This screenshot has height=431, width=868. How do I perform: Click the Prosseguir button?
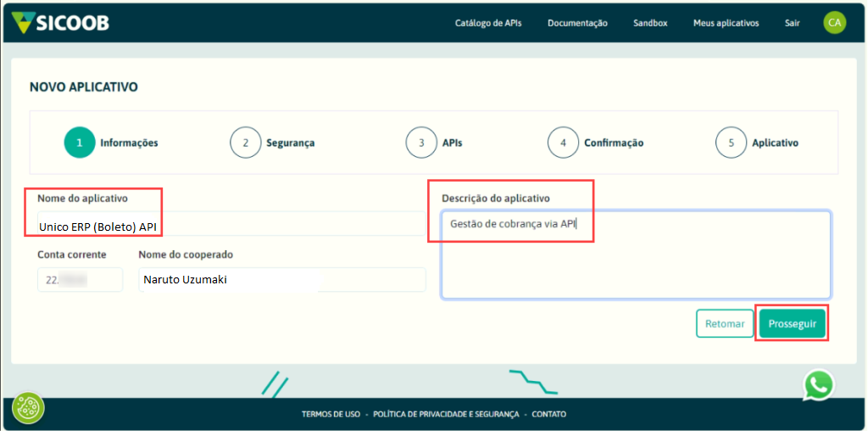coord(793,323)
